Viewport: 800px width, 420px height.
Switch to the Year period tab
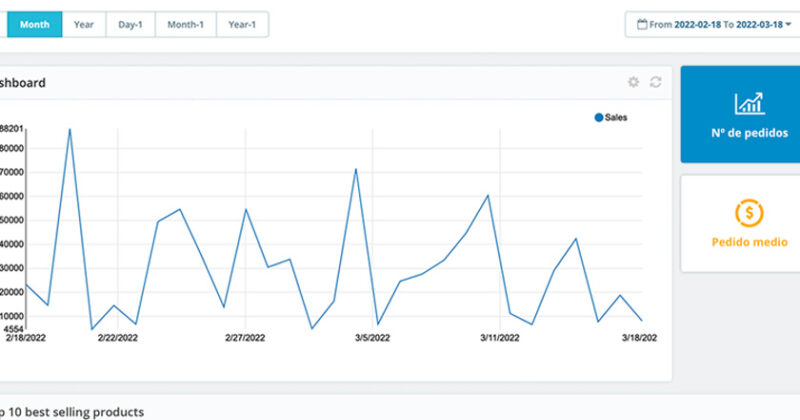pos(84,24)
